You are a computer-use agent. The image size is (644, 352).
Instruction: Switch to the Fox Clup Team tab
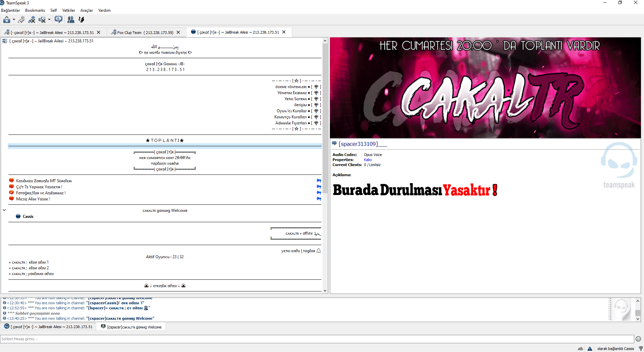143,33
